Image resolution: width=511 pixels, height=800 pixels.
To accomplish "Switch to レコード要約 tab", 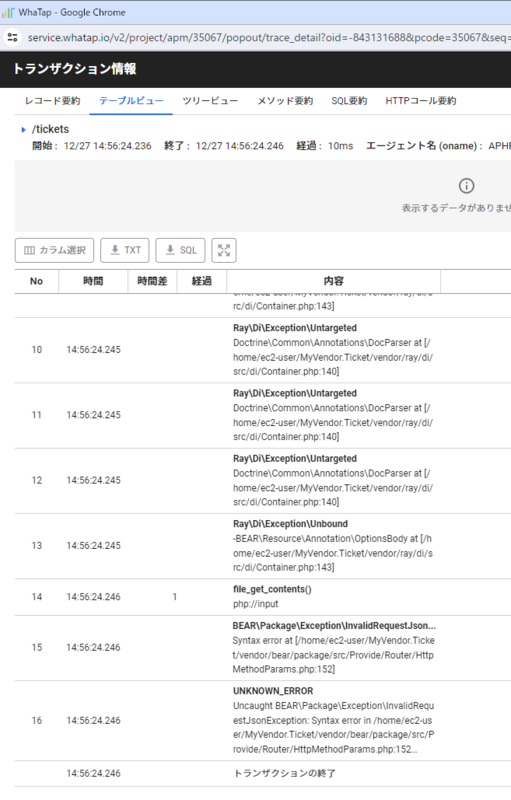I will tap(53, 101).
